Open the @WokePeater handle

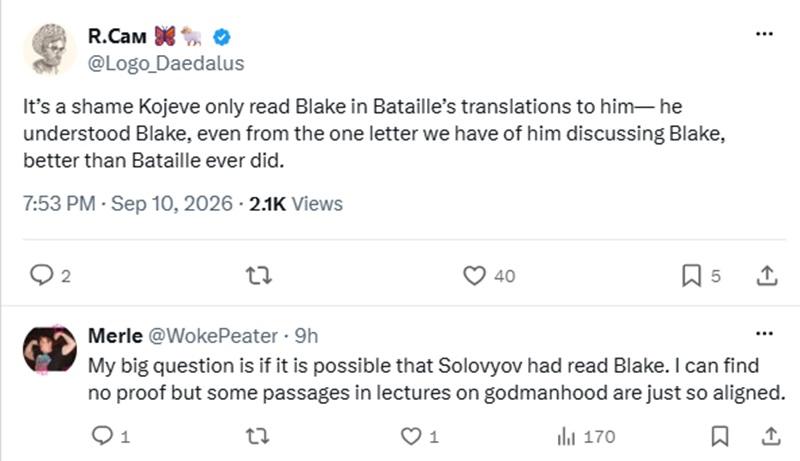213,336
